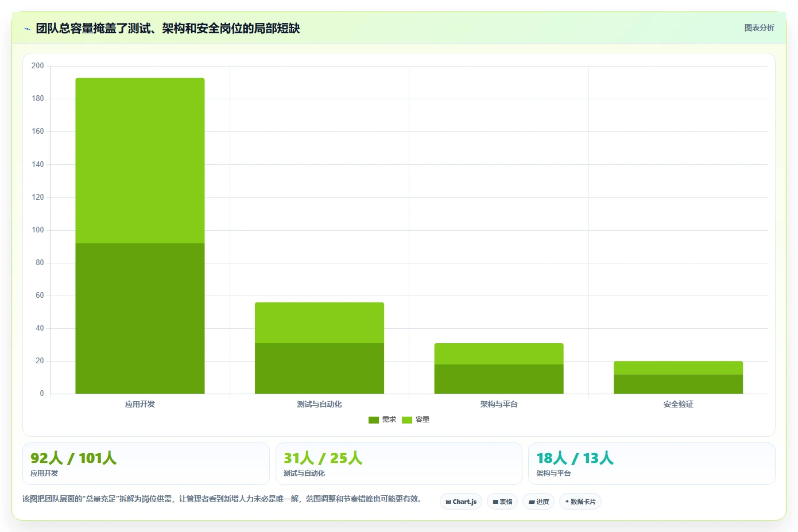798x532 pixels.
Task: Select the 安全验证 capacity bar segment
Action: (x=678, y=368)
